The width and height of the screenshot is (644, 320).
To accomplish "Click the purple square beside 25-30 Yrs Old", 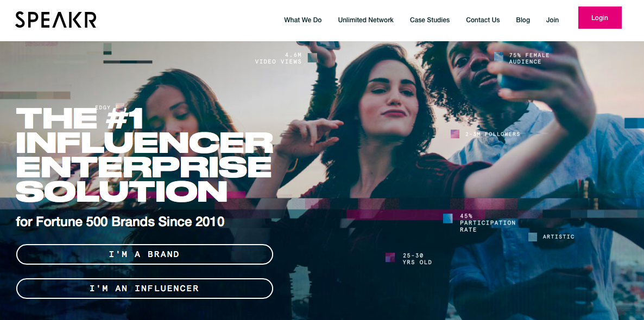I will click(390, 257).
